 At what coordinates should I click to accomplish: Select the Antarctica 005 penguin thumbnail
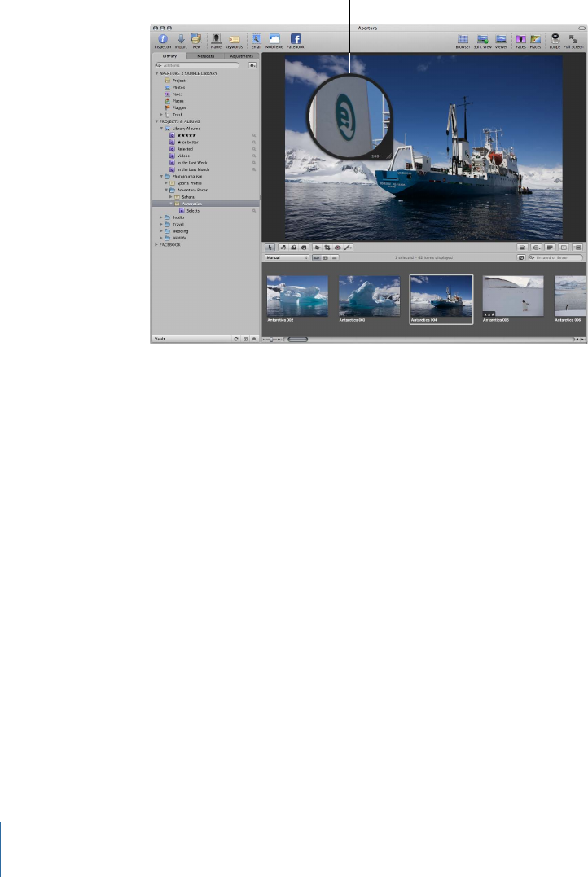pyautogui.click(x=513, y=296)
